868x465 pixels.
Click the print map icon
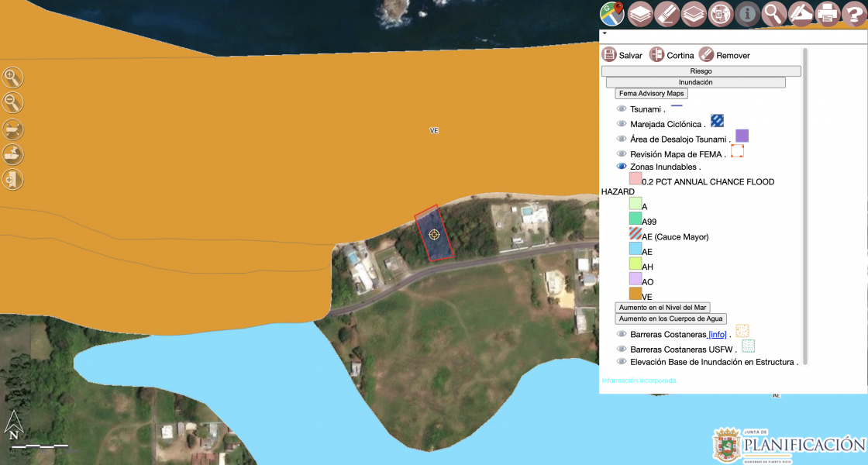pos(828,13)
